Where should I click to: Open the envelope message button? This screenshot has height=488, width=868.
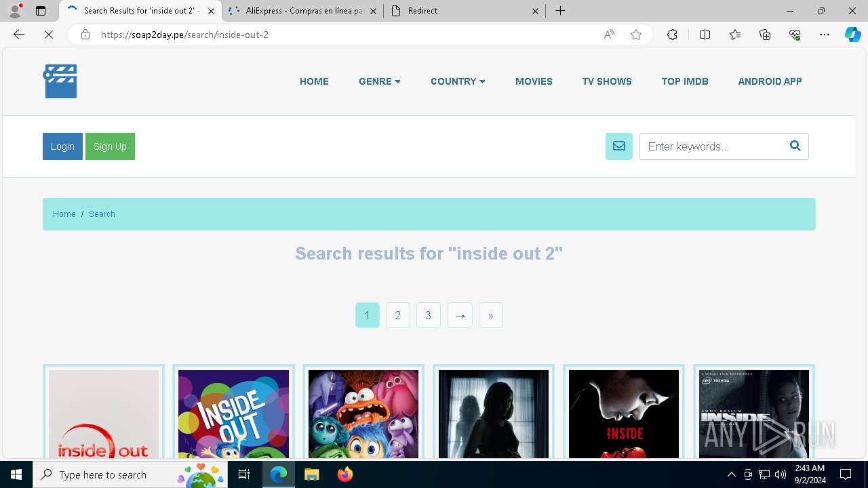click(x=618, y=146)
